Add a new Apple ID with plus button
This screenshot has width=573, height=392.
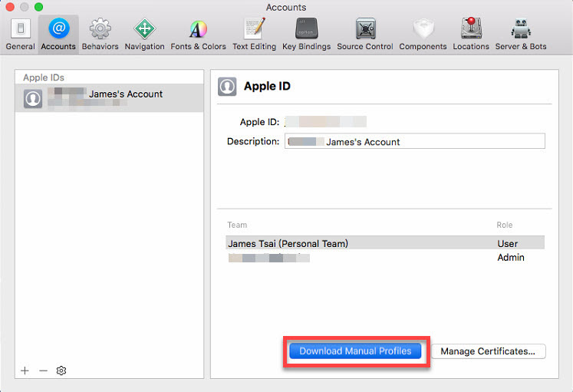[x=25, y=371]
